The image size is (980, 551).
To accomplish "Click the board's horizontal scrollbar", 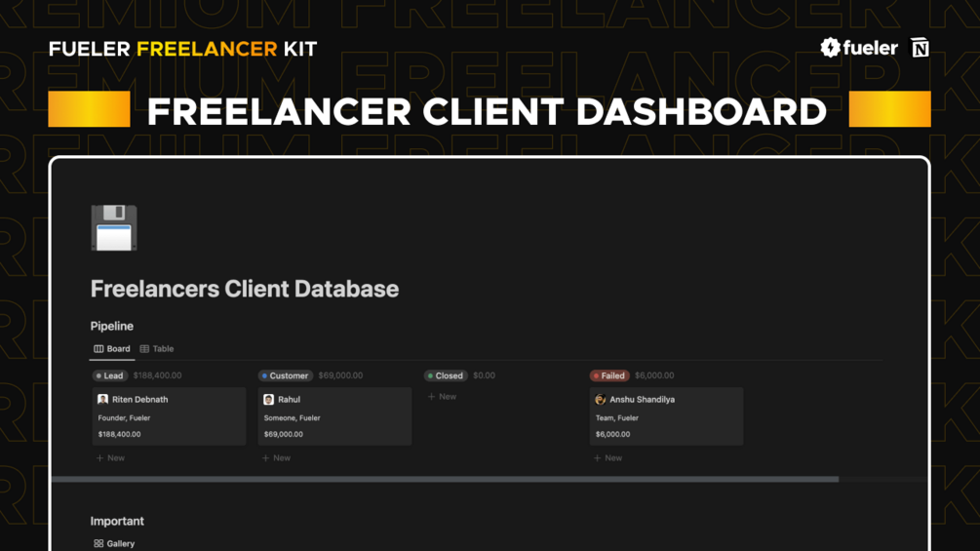I will pyautogui.click(x=445, y=479).
